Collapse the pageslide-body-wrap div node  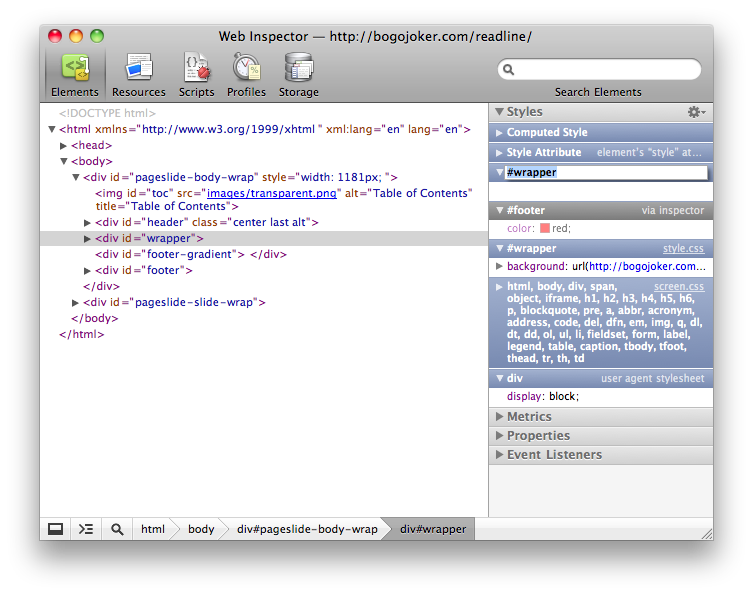tap(76, 177)
